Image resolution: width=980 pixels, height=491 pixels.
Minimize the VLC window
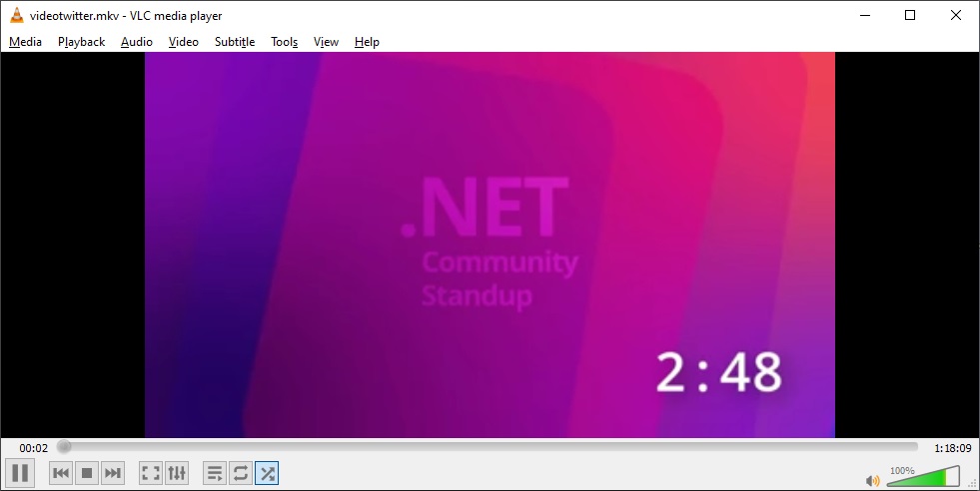click(865, 16)
